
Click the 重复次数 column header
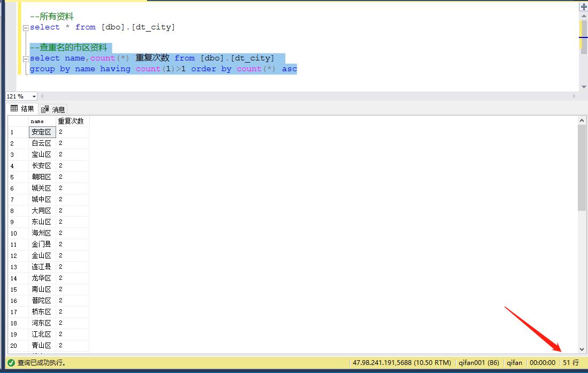tap(71, 121)
